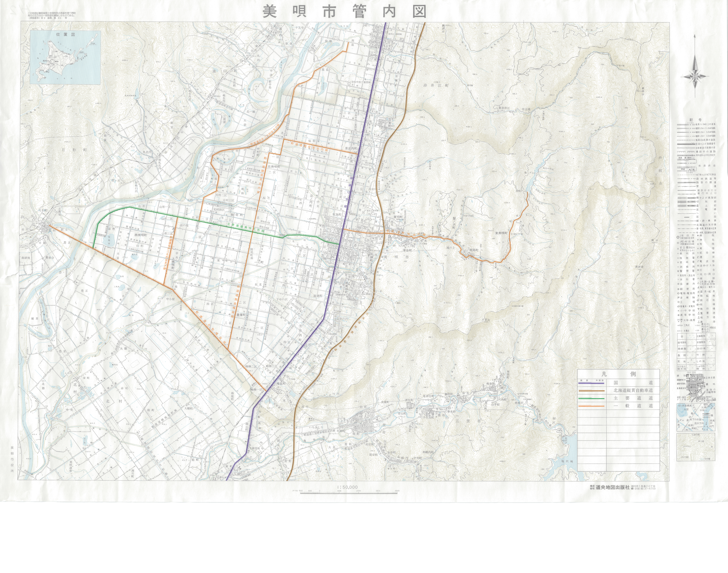728x573 pixels.
Task: Click the 開発町 label on the map
Action: tap(237, 215)
